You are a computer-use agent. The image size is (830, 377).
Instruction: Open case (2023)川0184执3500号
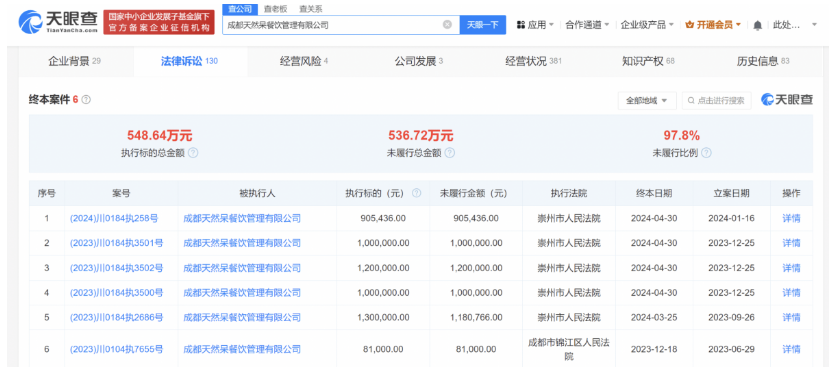click(x=116, y=293)
